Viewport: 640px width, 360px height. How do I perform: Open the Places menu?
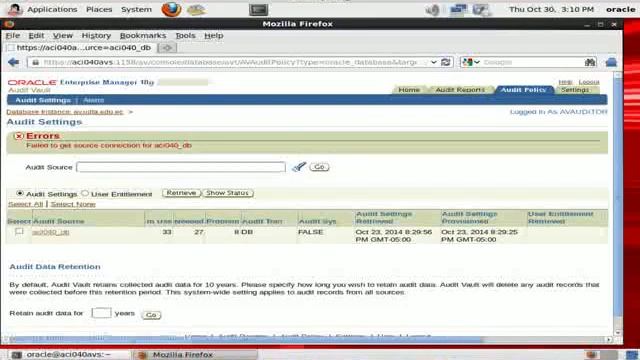click(x=99, y=9)
